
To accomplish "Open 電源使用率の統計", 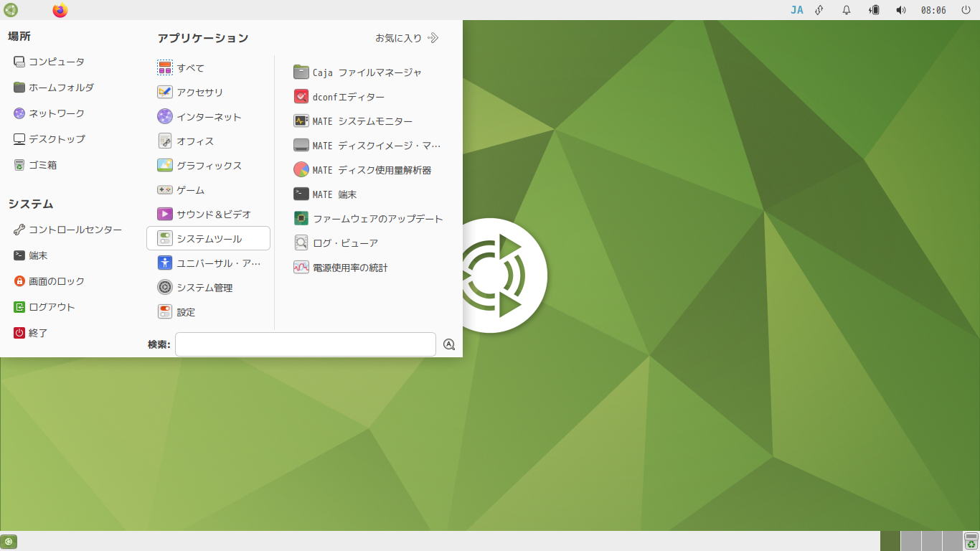I will pos(341,268).
